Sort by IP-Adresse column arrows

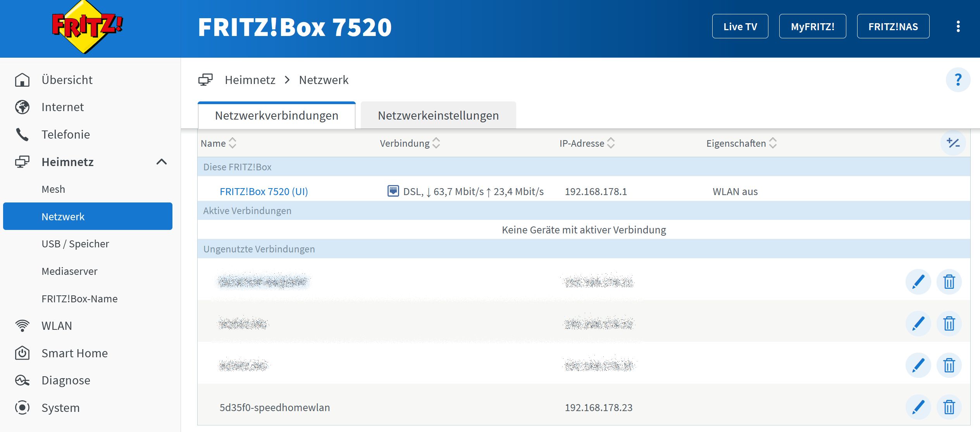[x=611, y=143]
